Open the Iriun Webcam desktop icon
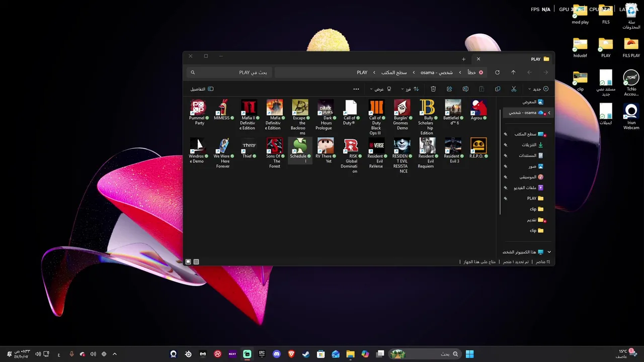The image size is (644, 362). point(631,117)
